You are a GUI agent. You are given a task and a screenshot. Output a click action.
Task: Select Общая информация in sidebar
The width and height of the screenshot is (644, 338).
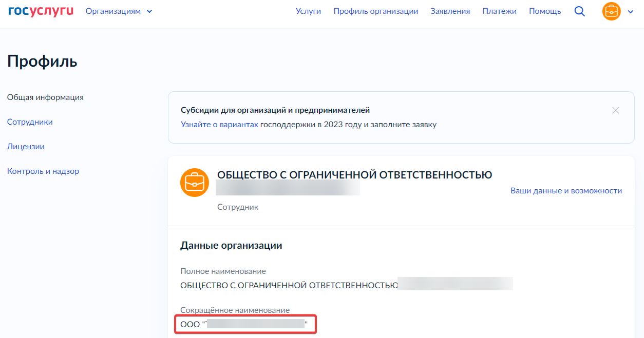tap(45, 97)
